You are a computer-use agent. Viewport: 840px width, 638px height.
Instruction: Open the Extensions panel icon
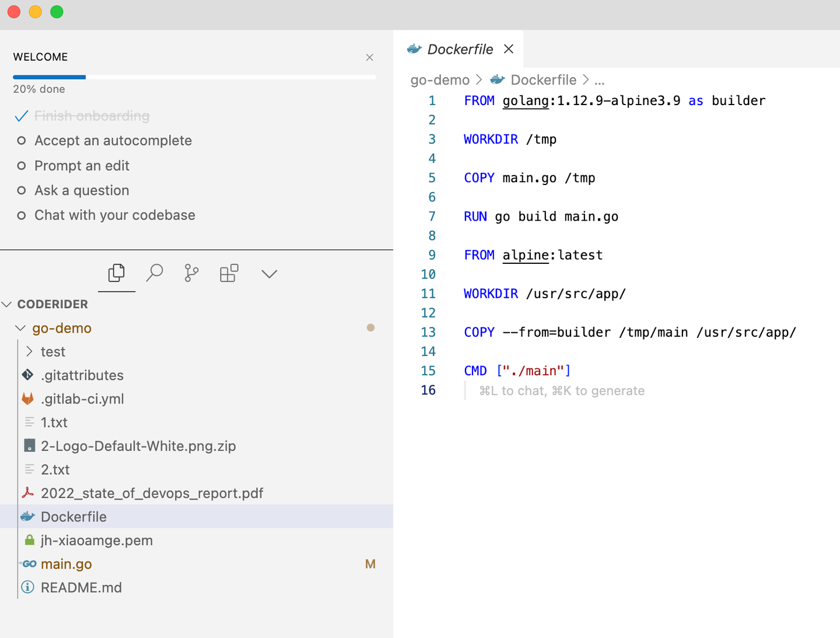tap(229, 273)
